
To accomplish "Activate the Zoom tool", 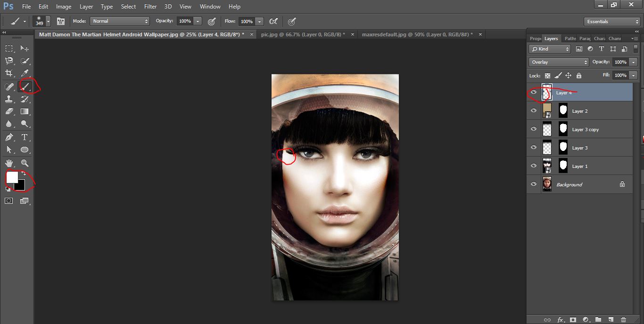I will click(x=25, y=163).
